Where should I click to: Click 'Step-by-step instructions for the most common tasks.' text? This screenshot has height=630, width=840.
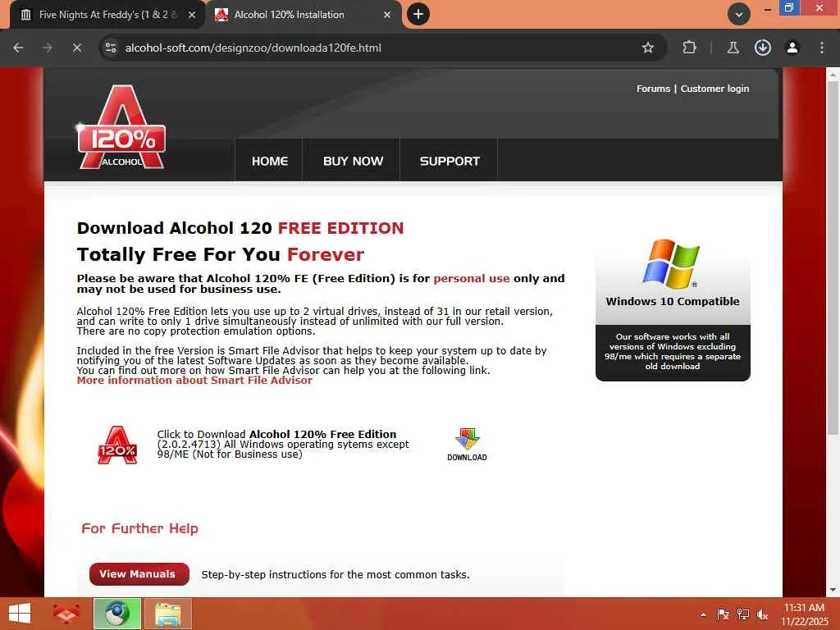(x=336, y=574)
